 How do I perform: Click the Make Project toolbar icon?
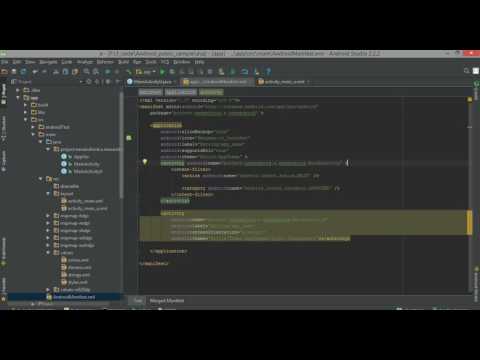click(x=129, y=72)
